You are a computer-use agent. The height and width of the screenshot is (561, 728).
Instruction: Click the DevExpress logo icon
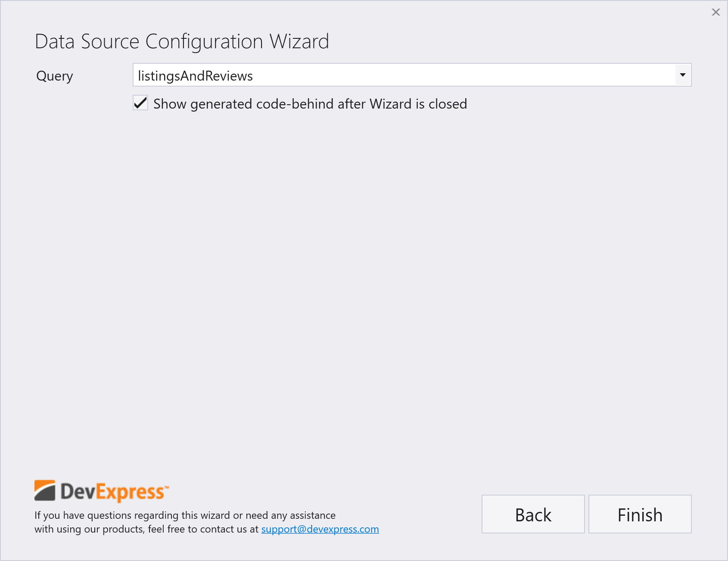tap(45, 491)
